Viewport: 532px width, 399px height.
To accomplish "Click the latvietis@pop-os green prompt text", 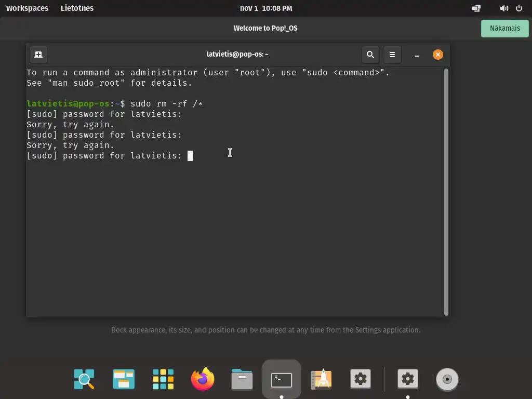I will (x=68, y=104).
